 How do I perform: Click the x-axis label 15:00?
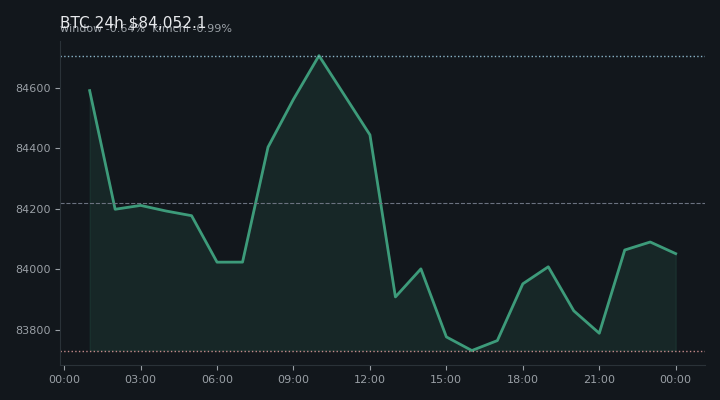pos(446,379)
